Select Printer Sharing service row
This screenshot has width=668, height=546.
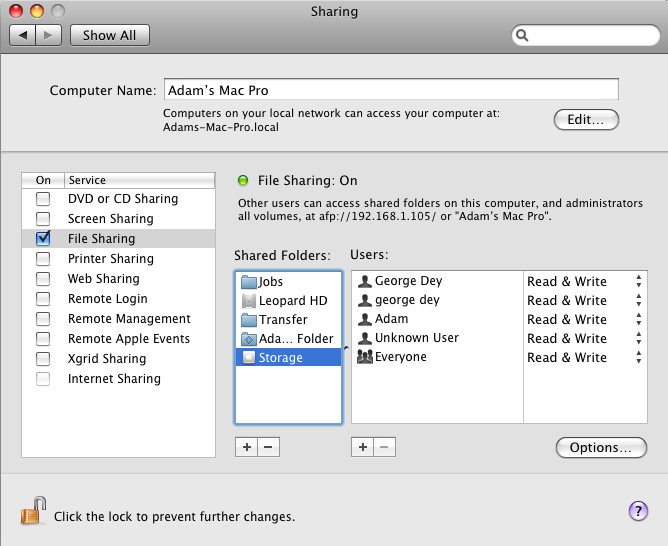click(118, 259)
